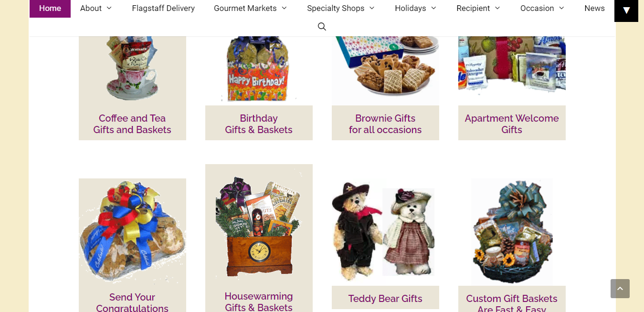Open Apartment Welcome Gifts link
644x312 pixels.
[512, 124]
